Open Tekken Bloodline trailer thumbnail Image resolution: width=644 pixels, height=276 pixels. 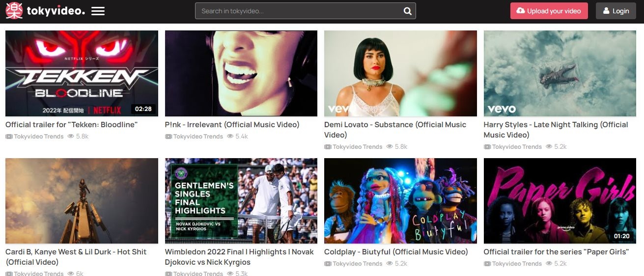tap(82, 73)
